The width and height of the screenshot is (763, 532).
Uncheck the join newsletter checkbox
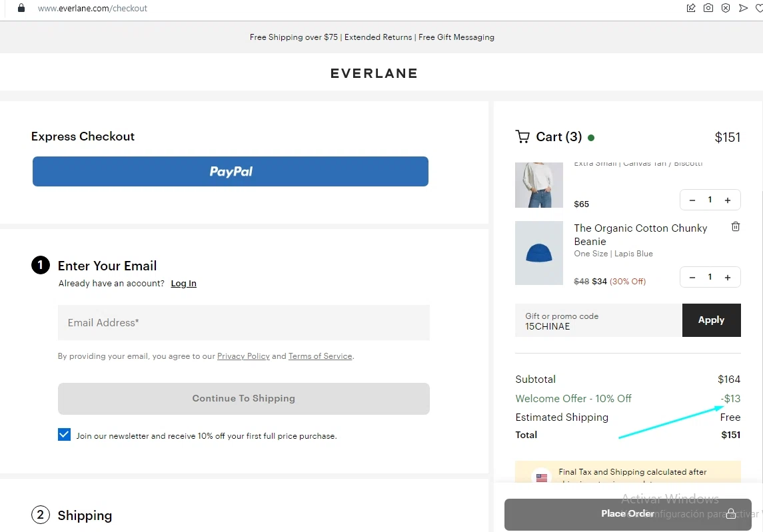point(64,435)
